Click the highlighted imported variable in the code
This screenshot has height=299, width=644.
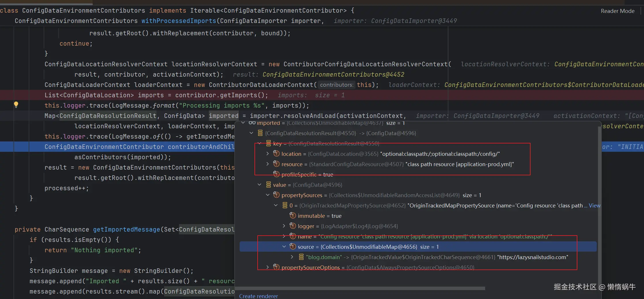pos(223,116)
